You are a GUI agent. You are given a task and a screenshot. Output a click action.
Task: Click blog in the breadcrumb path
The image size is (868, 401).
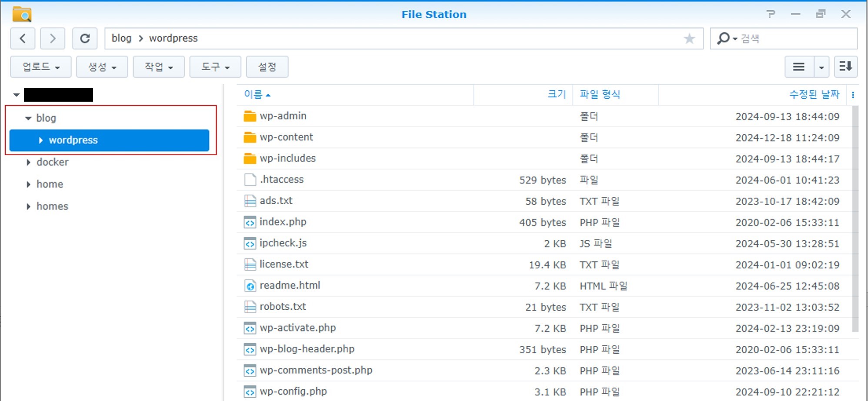point(121,38)
